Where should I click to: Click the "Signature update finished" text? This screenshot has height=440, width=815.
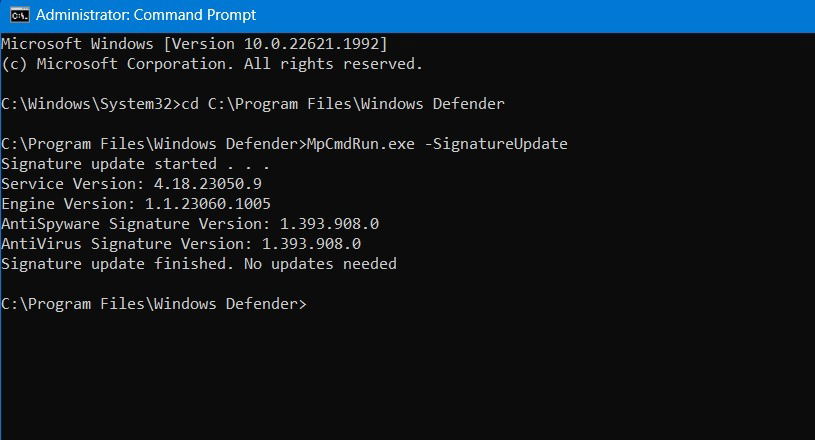[x=117, y=264]
